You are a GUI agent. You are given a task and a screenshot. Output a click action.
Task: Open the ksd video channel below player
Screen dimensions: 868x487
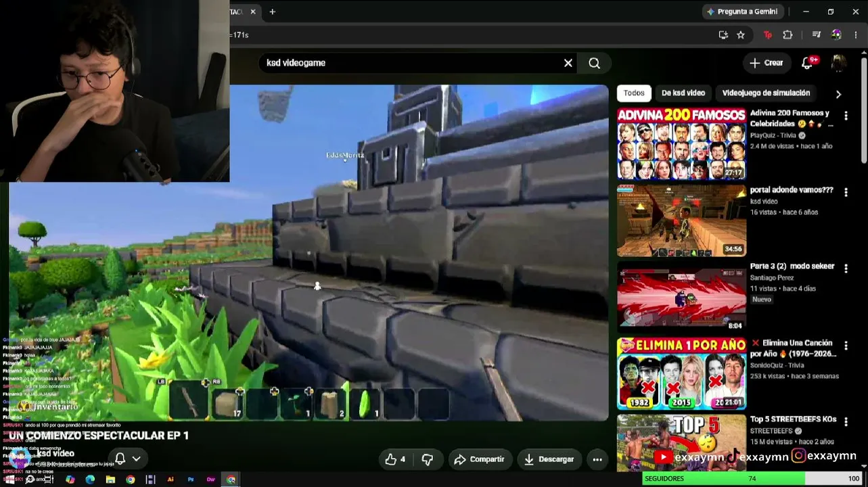[x=55, y=454]
